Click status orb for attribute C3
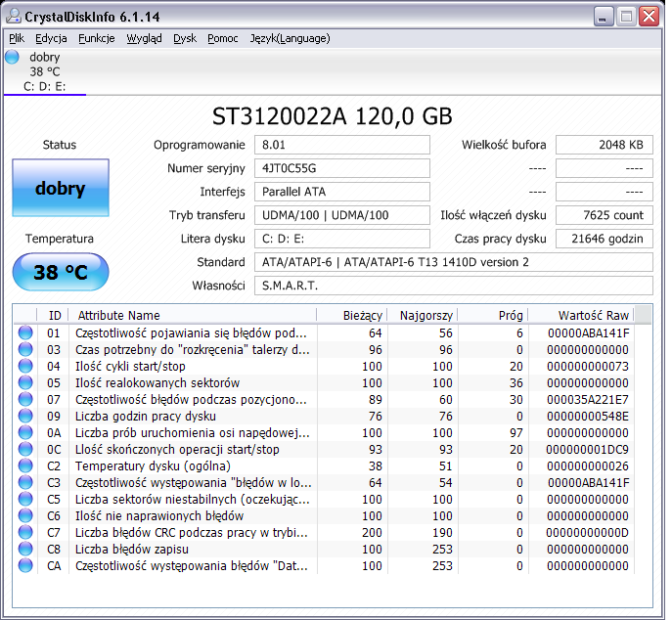Image resolution: width=672 pixels, height=620 pixels. pos(25,482)
